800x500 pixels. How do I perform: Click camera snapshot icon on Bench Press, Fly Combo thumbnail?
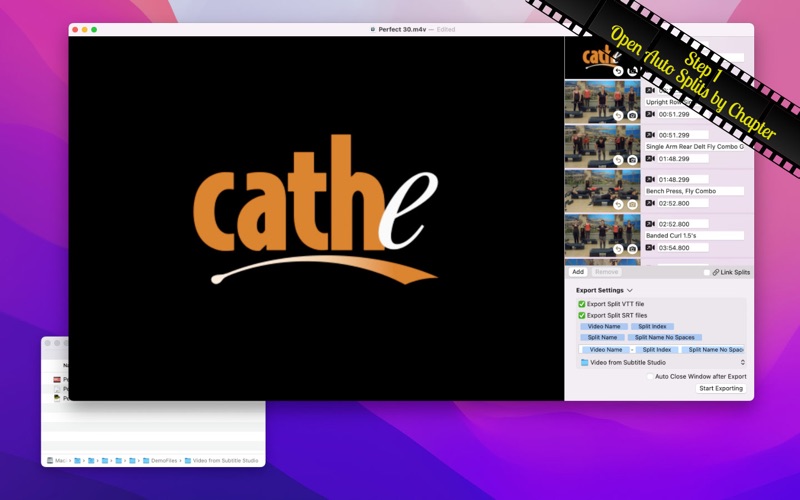[633, 205]
